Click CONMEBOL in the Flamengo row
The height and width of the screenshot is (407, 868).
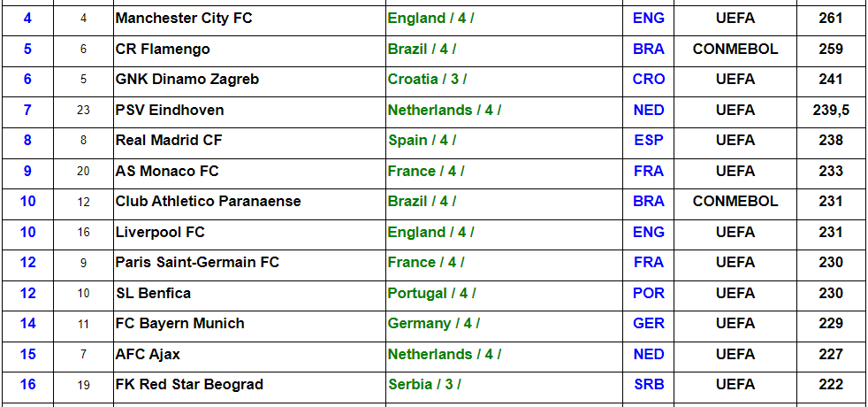[735, 50]
